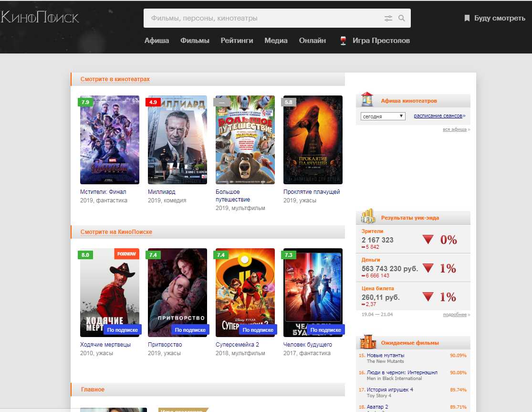
Task: Click the Афиша кинотеатров heading
Action: [409, 101]
